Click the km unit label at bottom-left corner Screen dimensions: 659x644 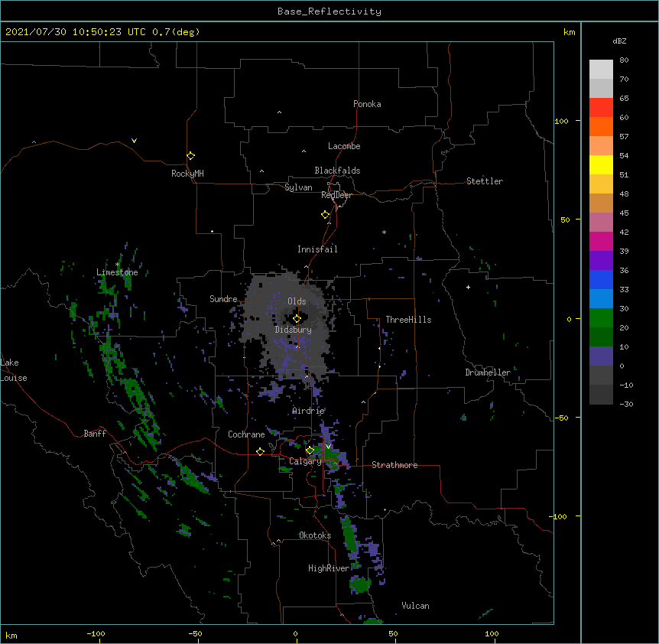pos(11,636)
